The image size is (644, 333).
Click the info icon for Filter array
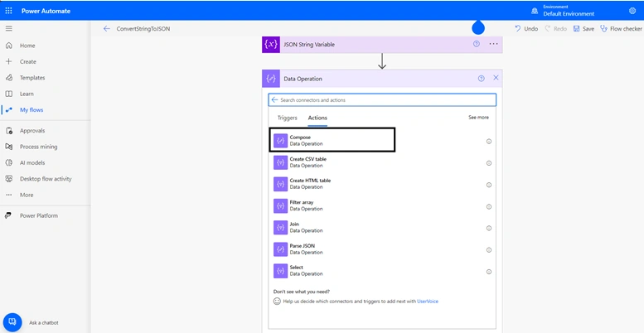489,206
